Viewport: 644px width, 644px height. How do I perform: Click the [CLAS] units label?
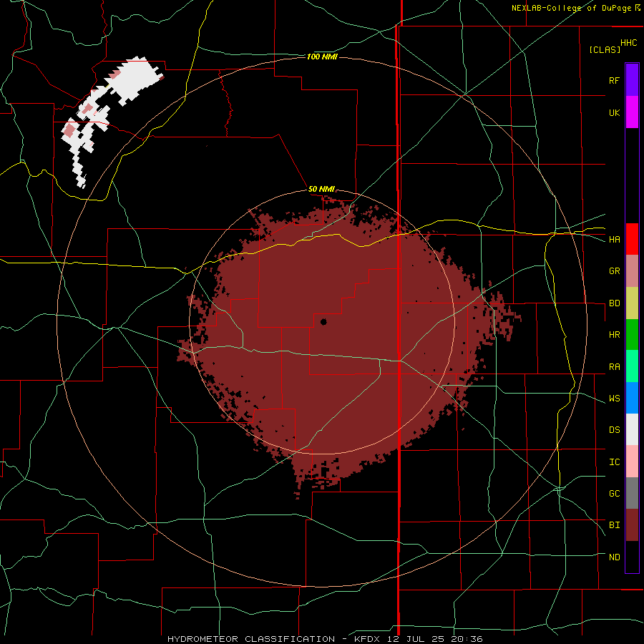pyautogui.click(x=605, y=49)
